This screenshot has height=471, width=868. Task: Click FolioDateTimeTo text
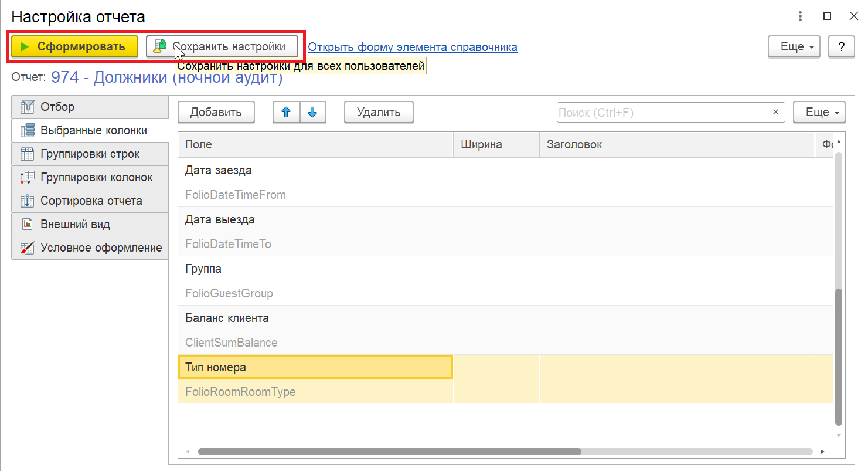pos(228,244)
